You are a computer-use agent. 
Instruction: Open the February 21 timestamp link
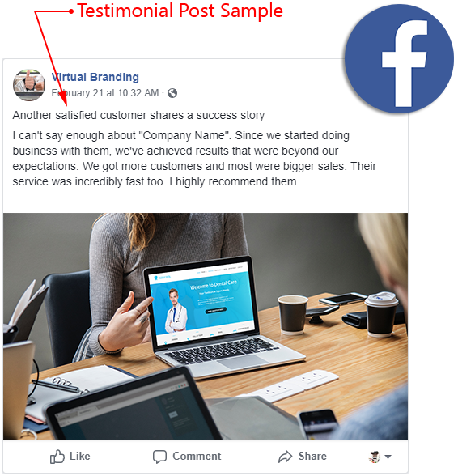pyautogui.click(x=105, y=92)
